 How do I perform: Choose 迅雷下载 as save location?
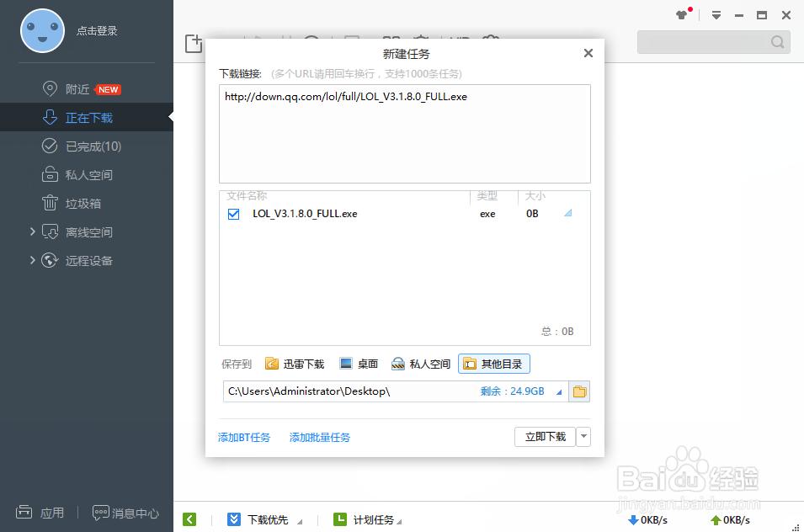click(x=295, y=364)
